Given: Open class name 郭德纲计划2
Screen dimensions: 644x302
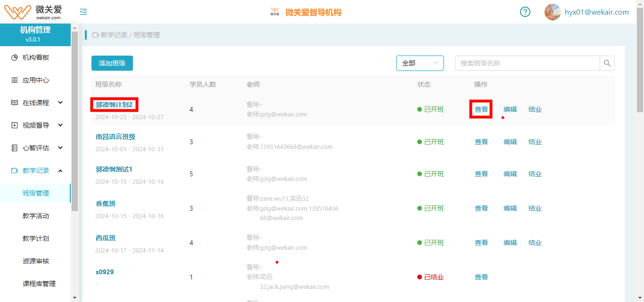Looking at the screenshot, I should coord(114,105).
